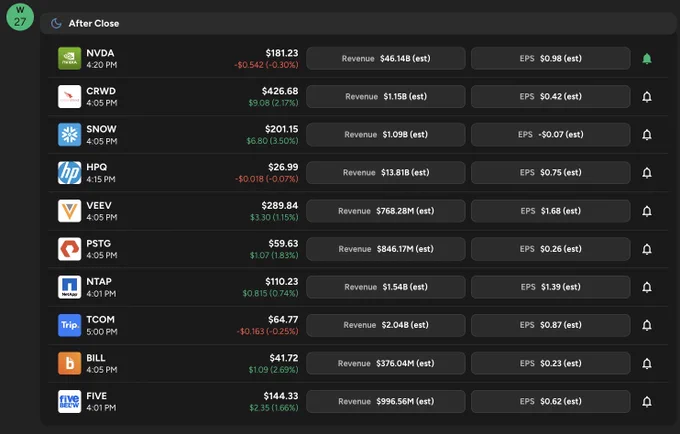Activate the alert bell for FIVE
This screenshot has height=434, width=680.
[x=647, y=402]
